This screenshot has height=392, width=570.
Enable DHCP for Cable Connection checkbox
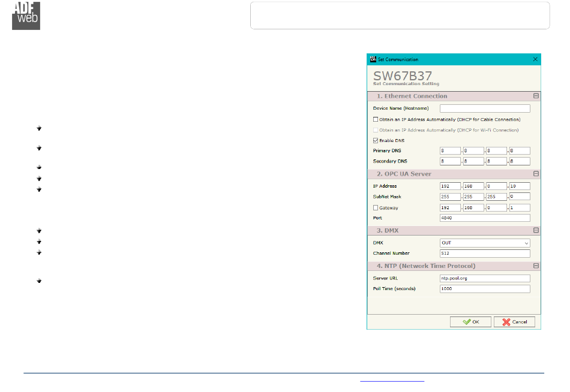[376, 119]
